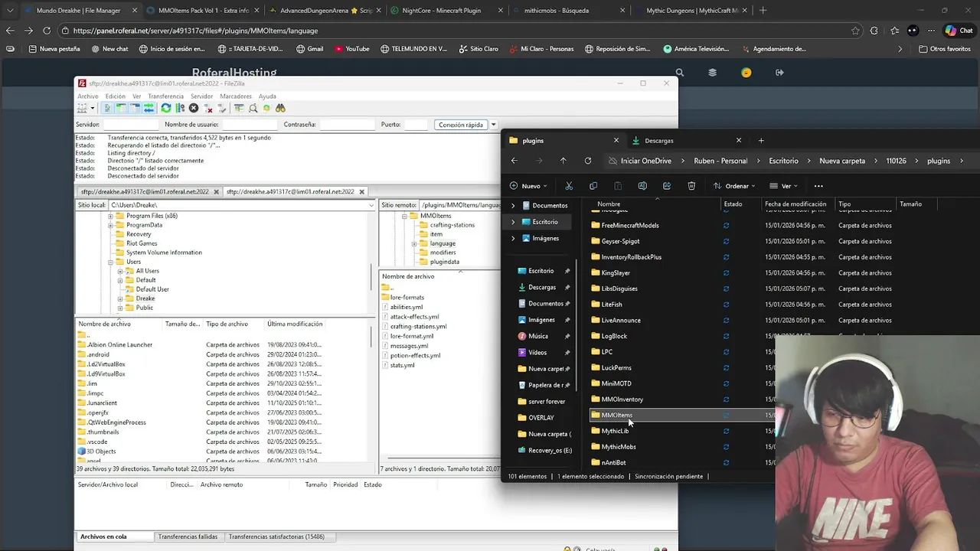Open the Transferencia menu in FileZilla
This screenshot has width=980, height=551.
point(165,96)
